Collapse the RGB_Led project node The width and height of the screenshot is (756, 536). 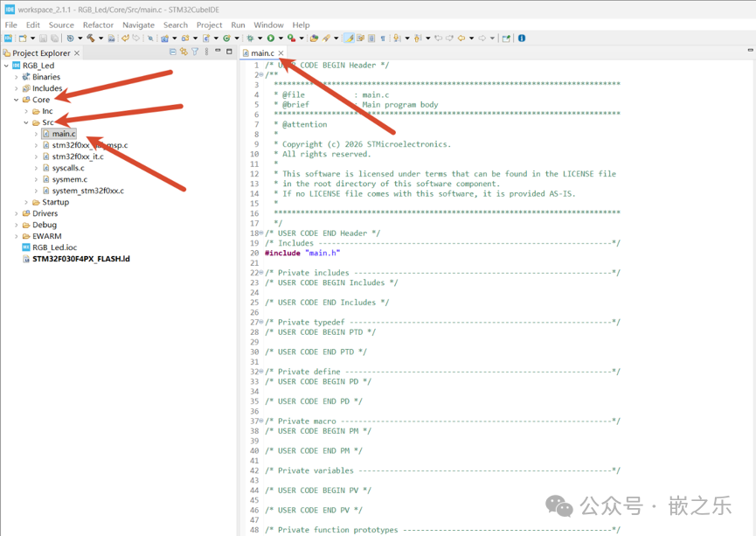point(6,66)
